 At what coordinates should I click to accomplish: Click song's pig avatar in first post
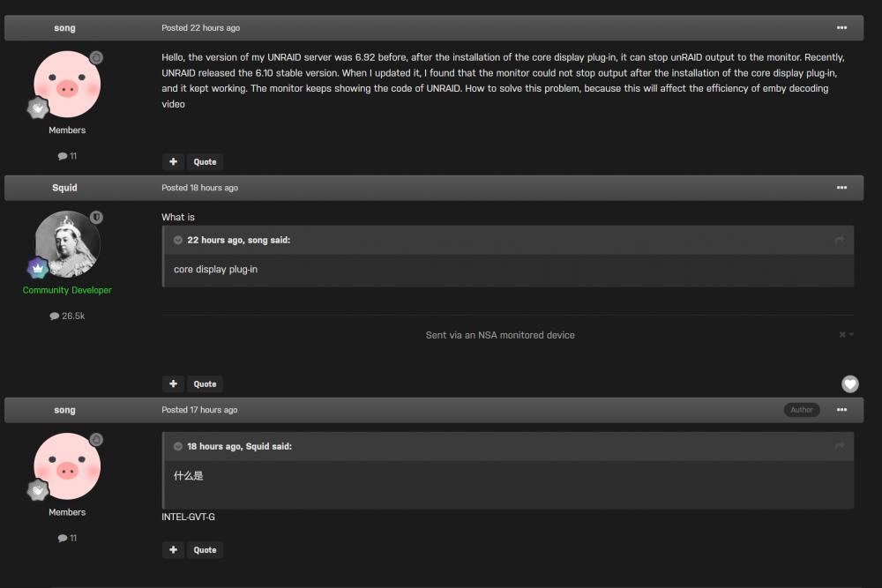pyautogui.click(x=67, y=85)
